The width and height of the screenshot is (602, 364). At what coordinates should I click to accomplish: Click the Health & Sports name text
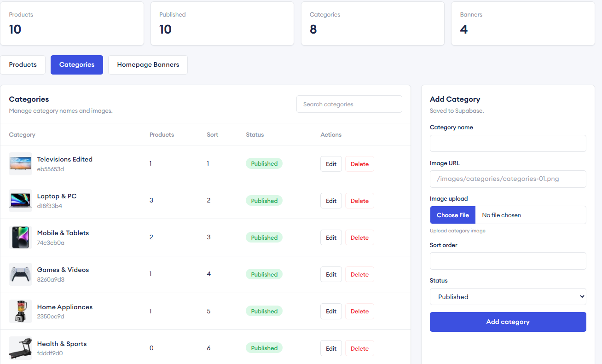point(62,344)
